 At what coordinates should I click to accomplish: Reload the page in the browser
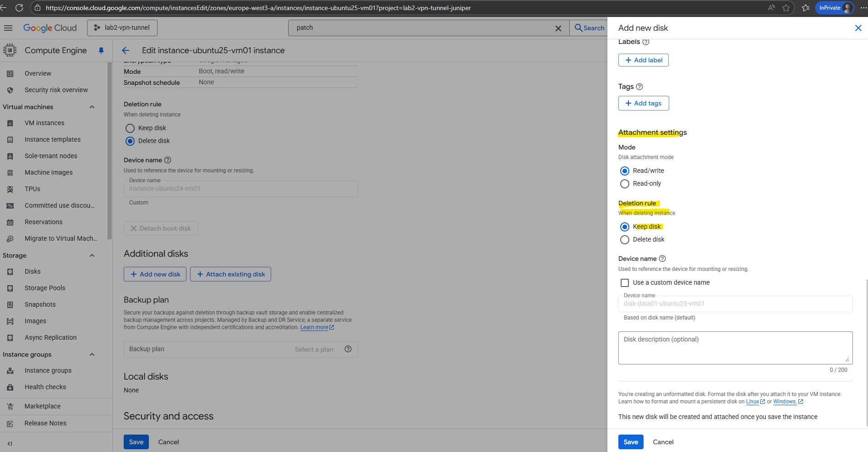19,8
